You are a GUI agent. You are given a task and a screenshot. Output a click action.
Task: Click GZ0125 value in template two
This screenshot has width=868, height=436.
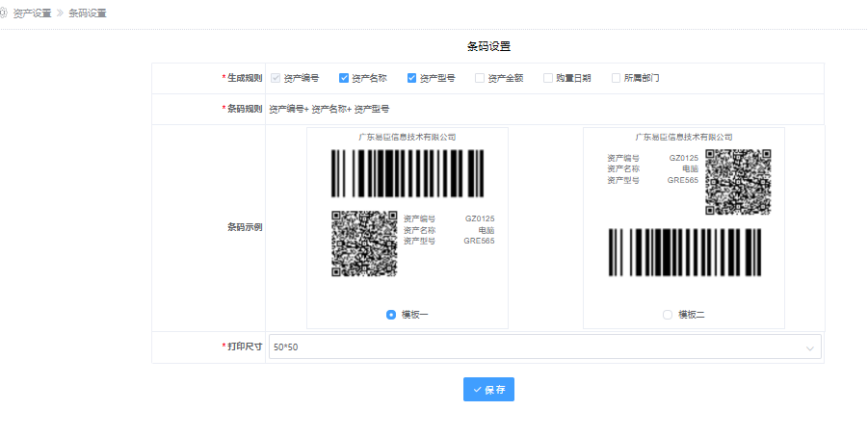(x=684, y=158)
